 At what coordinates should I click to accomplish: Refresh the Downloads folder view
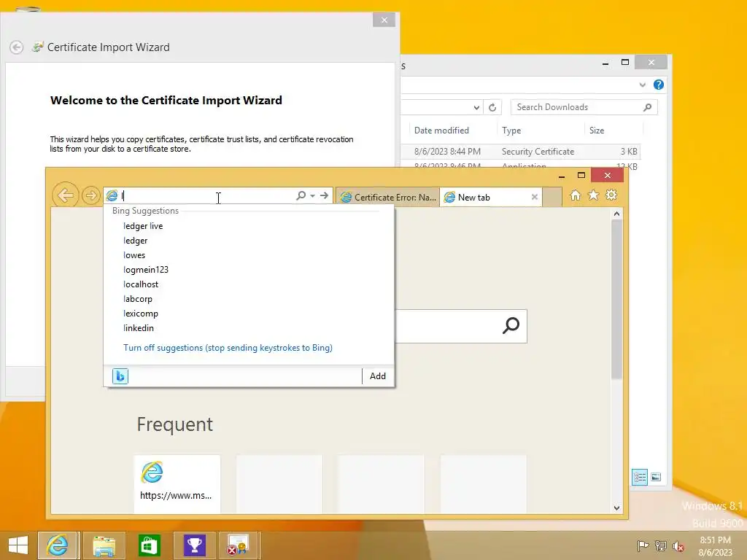coord(492,108)
